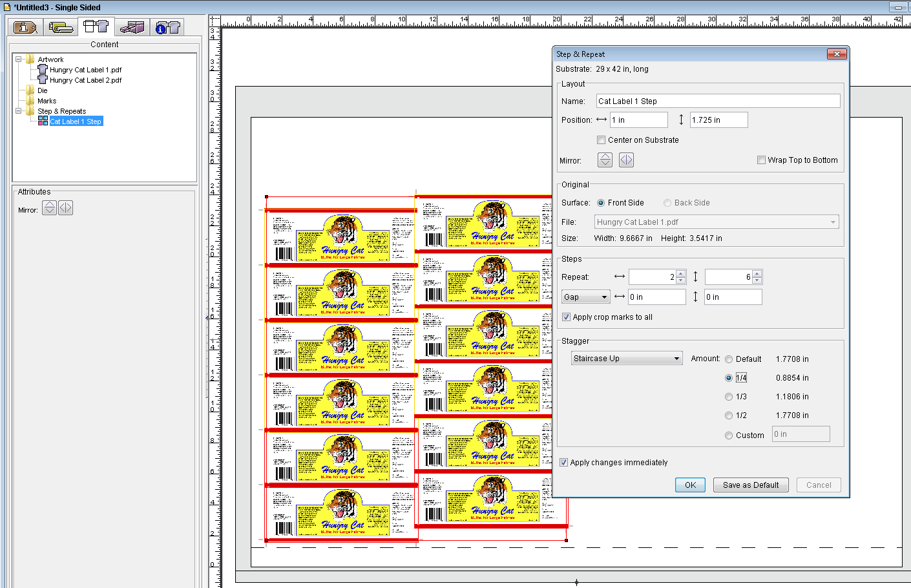This screenshot has height=588, width=911.
Task: Select the Cat Label 1 Step grid icon
Action: pos(43,121)
